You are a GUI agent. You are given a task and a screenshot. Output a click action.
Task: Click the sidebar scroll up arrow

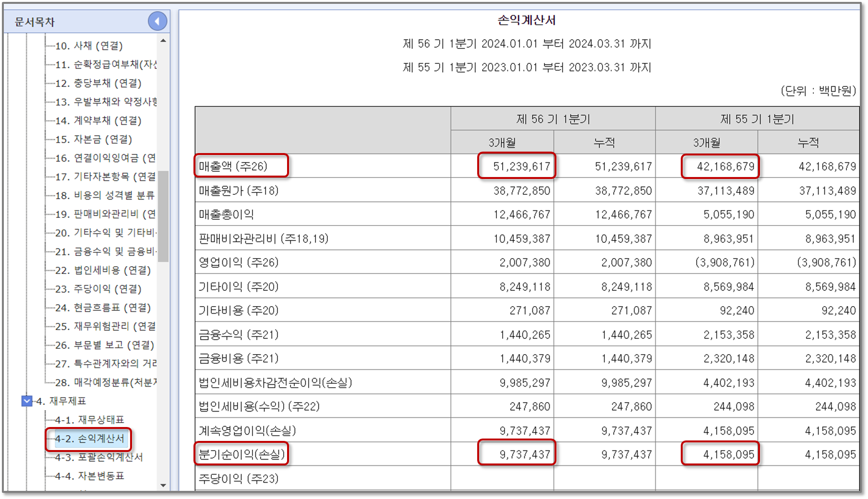tap(163, 41)
